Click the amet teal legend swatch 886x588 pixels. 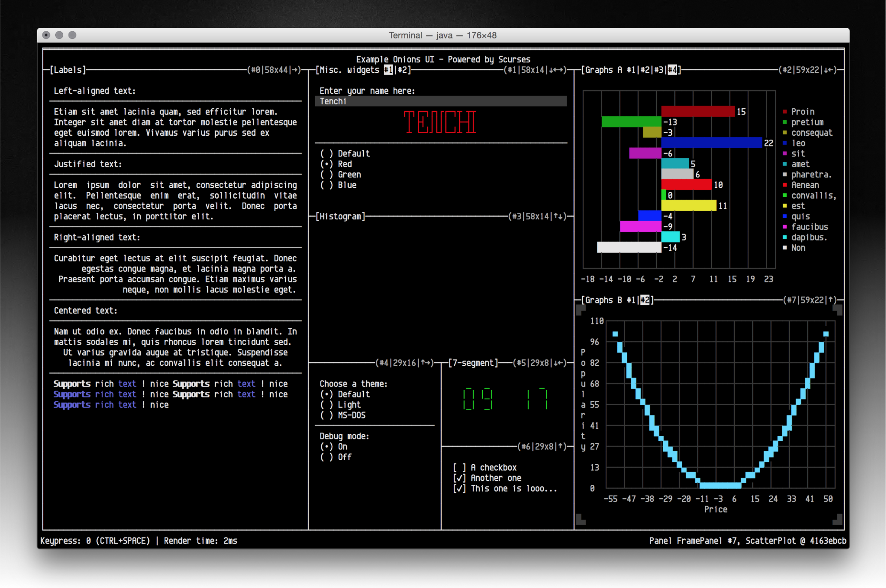tap(785, 164)
